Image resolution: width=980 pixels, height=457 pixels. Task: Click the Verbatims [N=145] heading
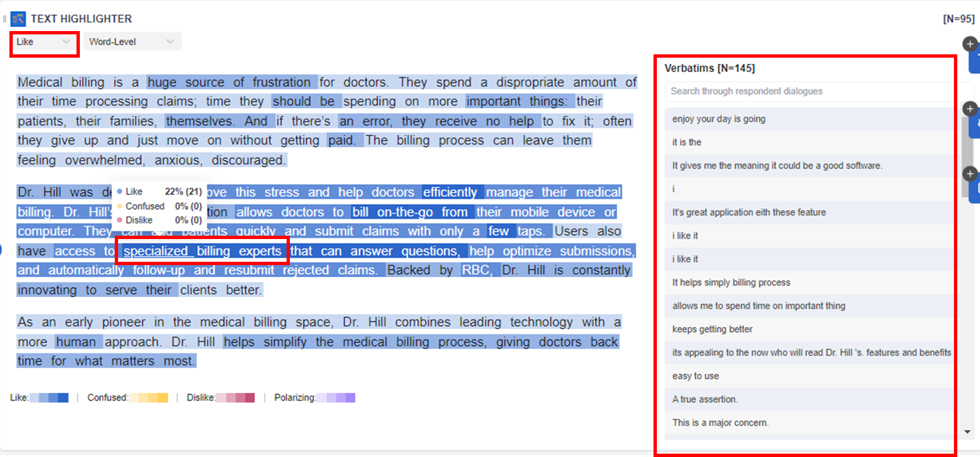pos(710,68)
